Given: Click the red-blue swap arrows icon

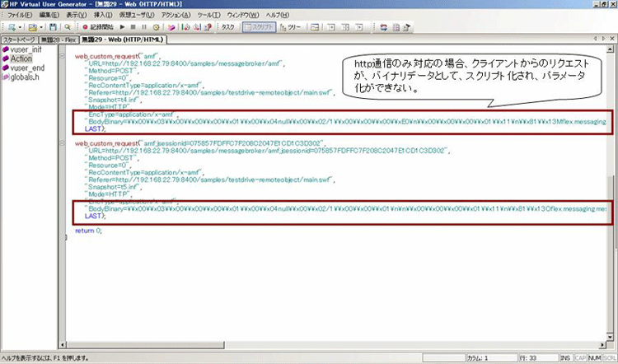Looking at the screenshot, I should coord(383,27).
